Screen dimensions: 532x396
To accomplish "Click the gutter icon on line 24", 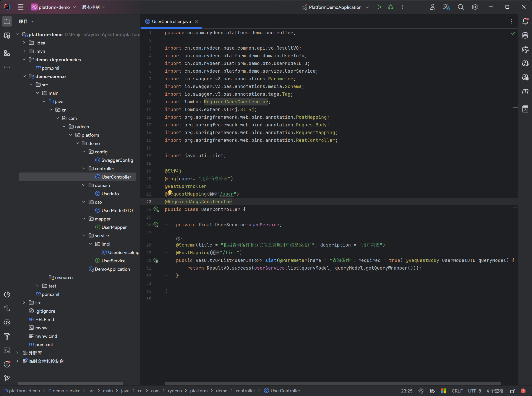I will coord(156,209).
